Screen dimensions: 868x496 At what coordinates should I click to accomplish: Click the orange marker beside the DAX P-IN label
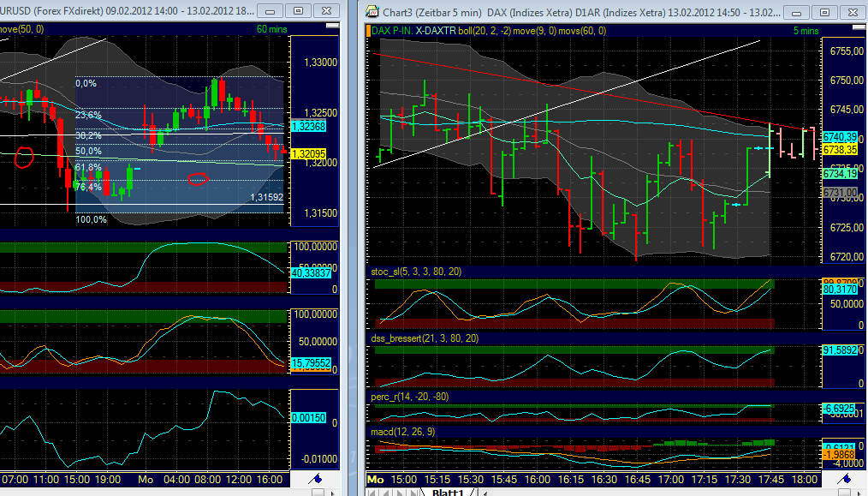pyautogui.click(x=367, y=29)
